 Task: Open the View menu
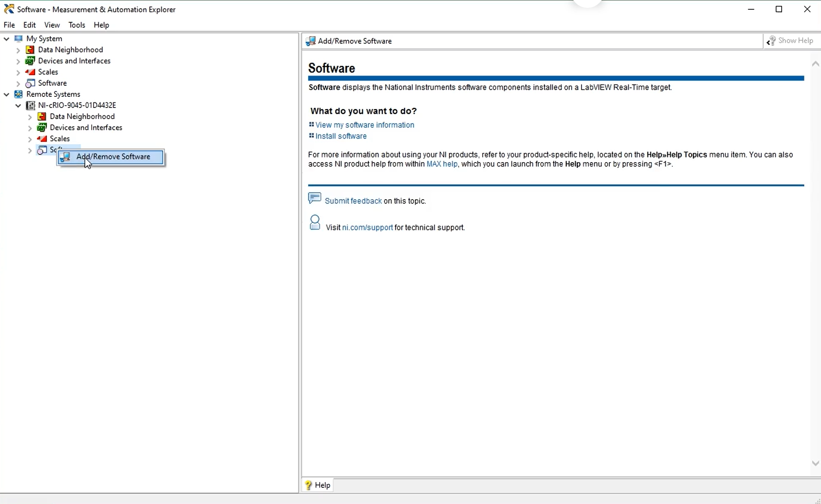[52, 25]
